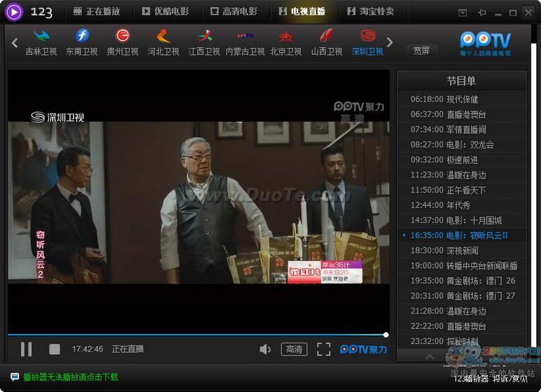Open the 山西卫视 channel
Screen dimensions: 541x392
pos(327,43)
